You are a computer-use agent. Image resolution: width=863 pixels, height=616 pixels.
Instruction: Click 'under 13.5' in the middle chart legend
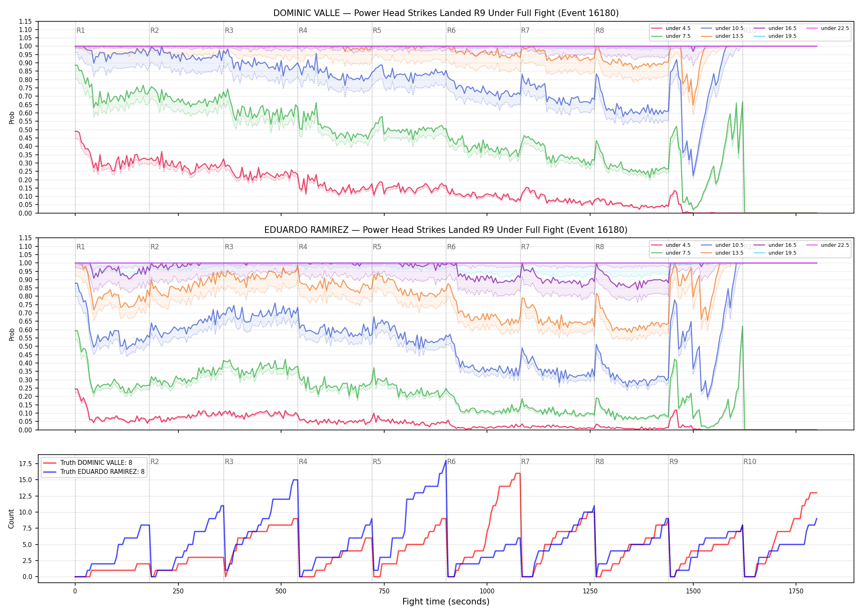pos(729,253)
